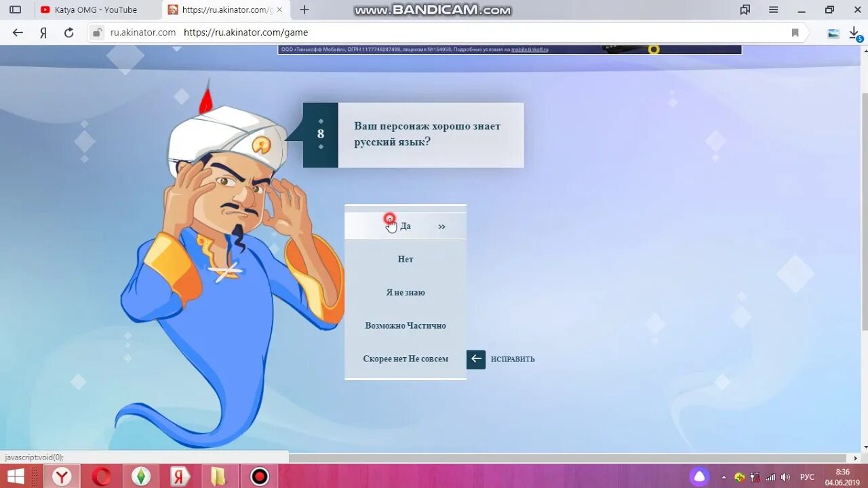Open File Explorer folder in taskbar
The height and width of the screenshot is (488, 868).
[x=220, y=476]
